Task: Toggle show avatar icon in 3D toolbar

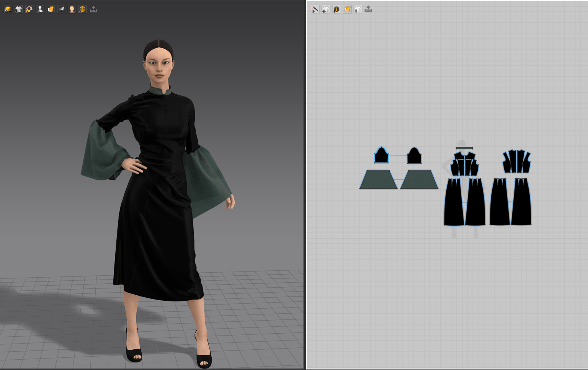Action: 40,9
